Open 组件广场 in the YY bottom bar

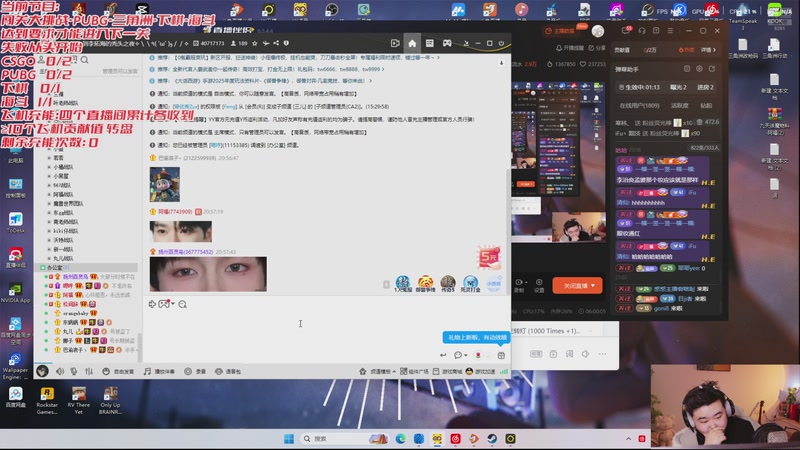coord(414,371)
